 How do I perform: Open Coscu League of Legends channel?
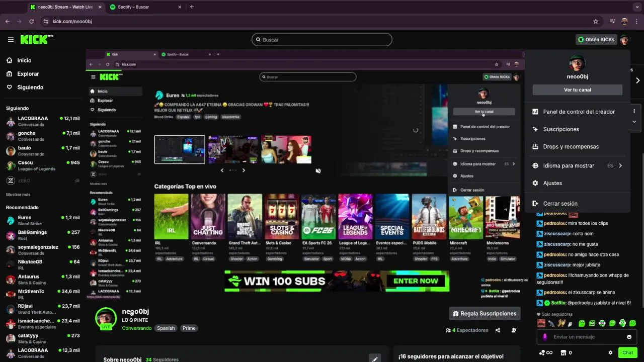[43, 165]
